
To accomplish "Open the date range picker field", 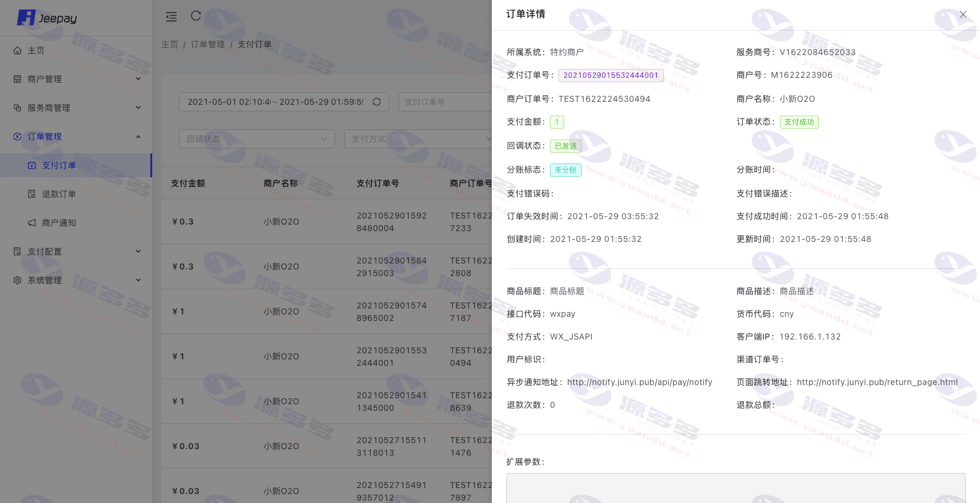I will (x=284, y=102).
